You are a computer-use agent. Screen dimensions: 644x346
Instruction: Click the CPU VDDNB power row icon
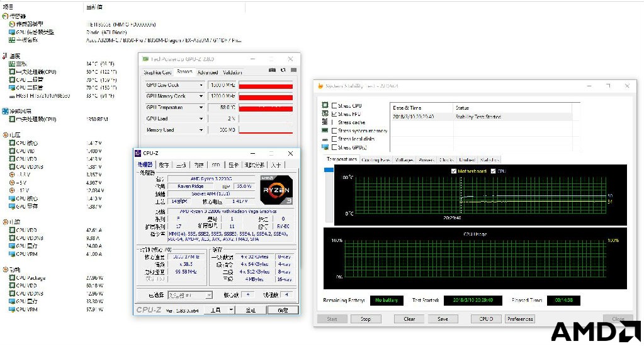tap(12, 293)
